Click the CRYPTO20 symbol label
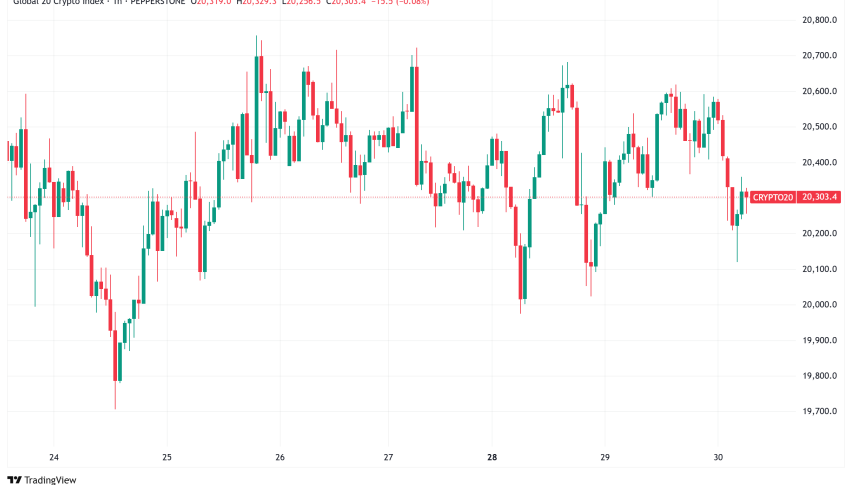 (x=773, y=198)
